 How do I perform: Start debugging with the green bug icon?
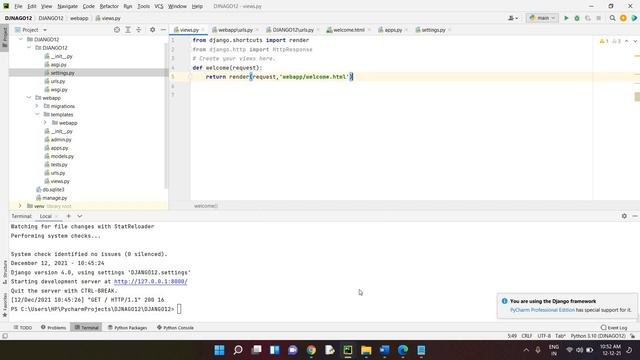[577, 18]
